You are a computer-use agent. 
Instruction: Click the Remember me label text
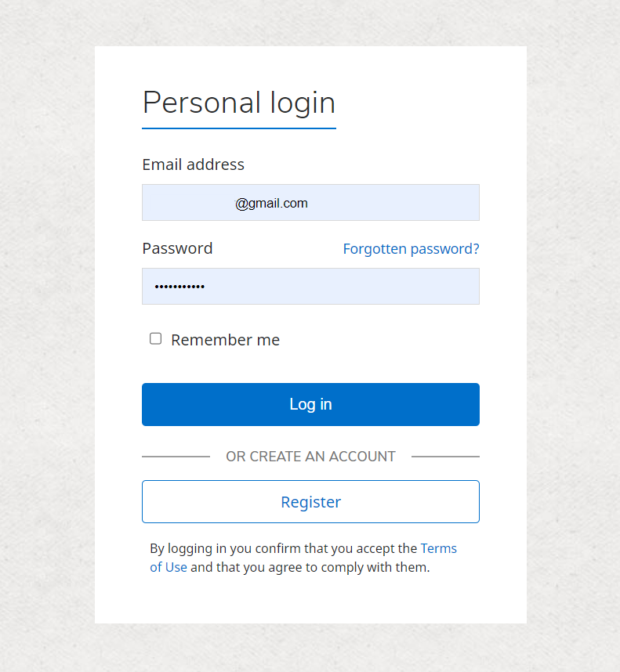[x=225, y=340]
